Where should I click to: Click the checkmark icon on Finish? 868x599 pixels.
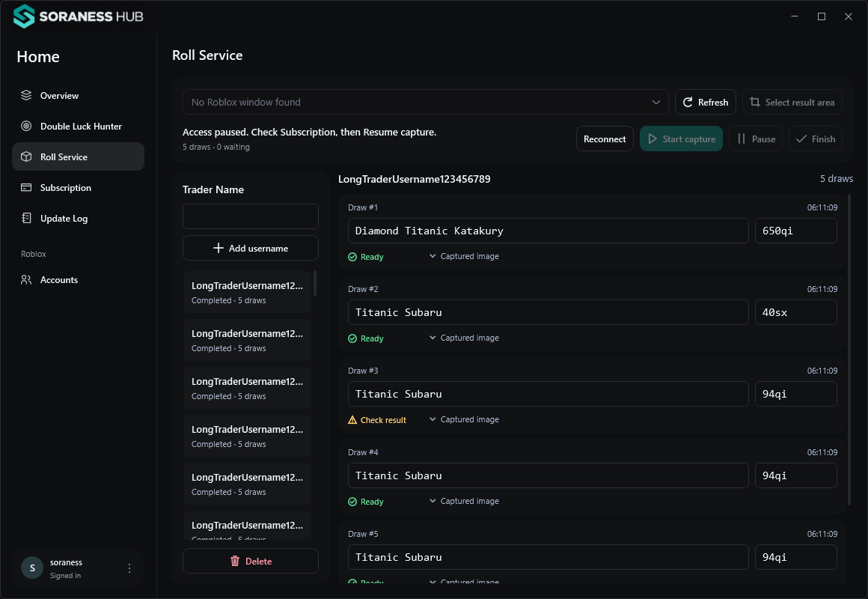[801, 139]
